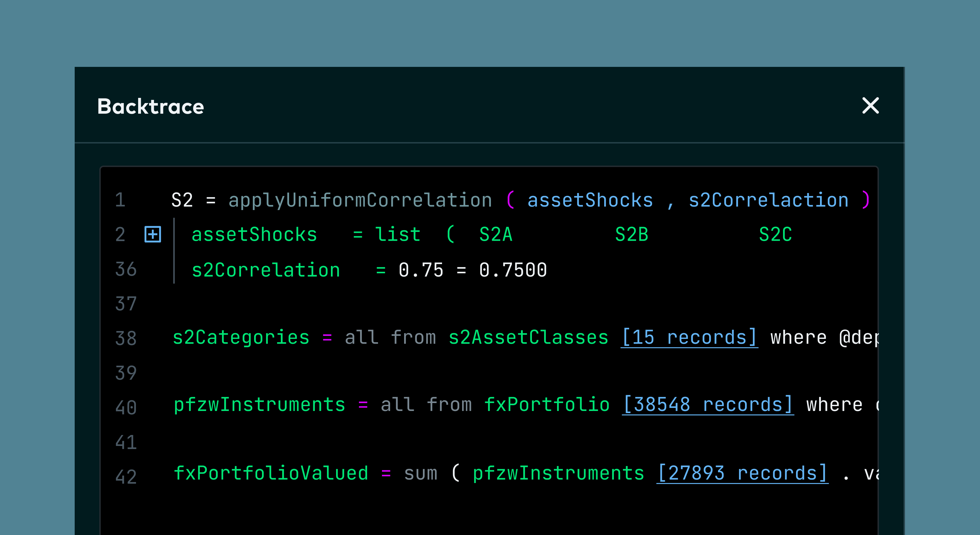
Task: Click the Backtrace title text
Action: click(151, 106)
